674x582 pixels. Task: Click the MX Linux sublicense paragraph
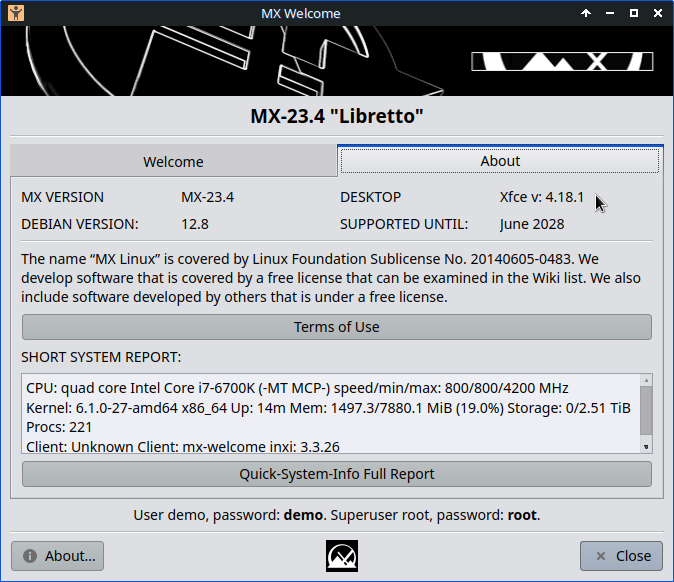[331, 278]
